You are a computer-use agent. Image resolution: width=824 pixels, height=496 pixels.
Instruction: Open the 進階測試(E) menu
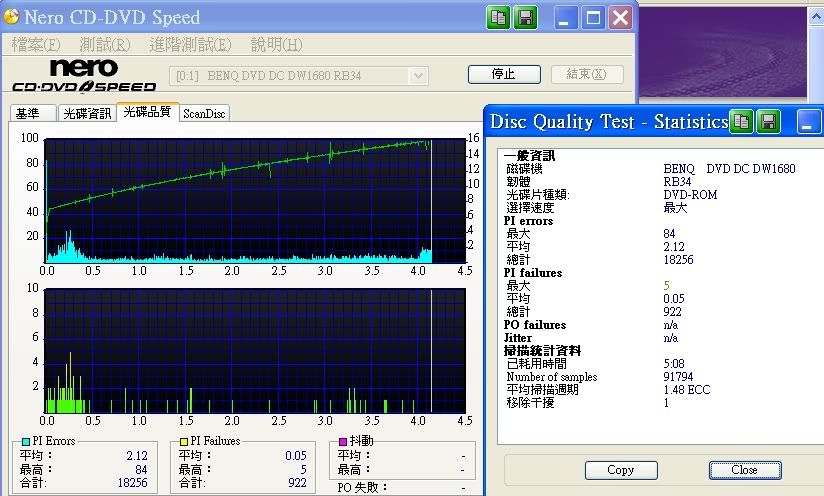click(x=190, y=45)
